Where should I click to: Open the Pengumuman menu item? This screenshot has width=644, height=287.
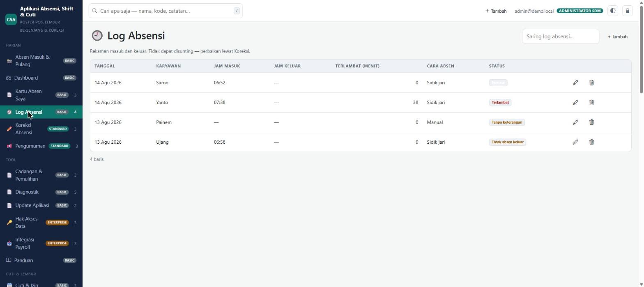pos(41,146)
